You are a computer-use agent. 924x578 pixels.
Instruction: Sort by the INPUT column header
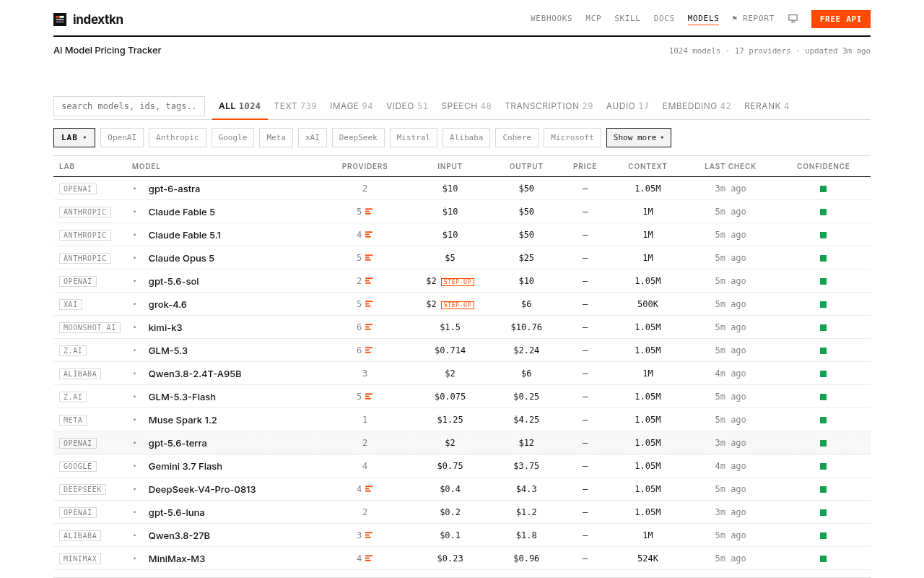click(450, 166)
